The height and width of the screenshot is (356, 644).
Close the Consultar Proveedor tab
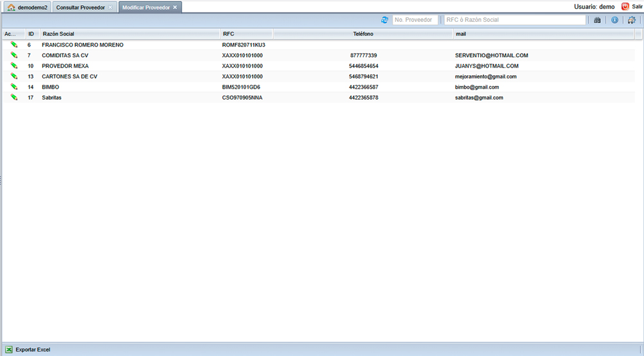(x=111, y=7)
